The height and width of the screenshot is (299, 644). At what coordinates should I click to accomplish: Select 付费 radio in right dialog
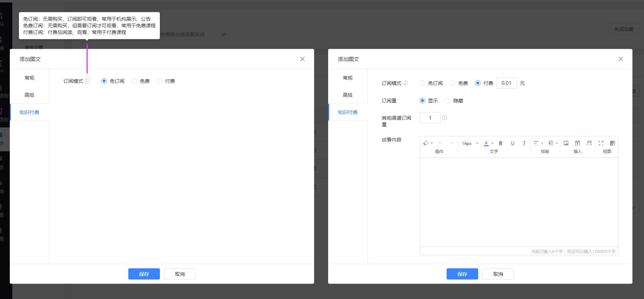[x=478, y=83]
